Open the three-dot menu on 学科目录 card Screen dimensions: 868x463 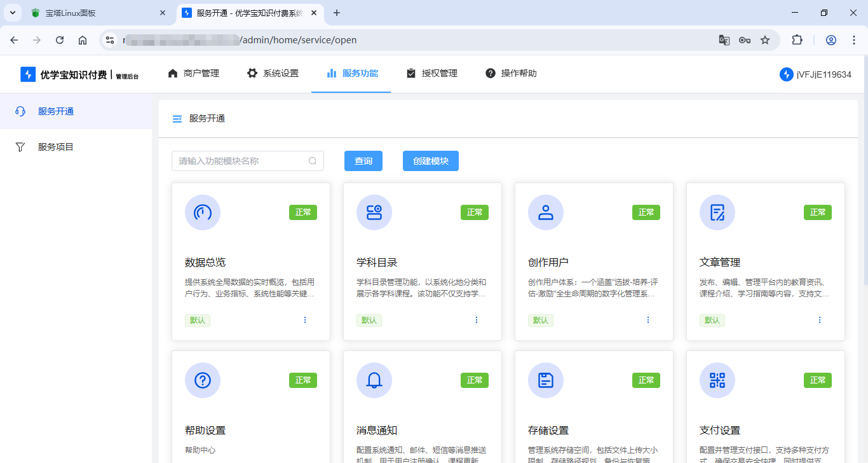[477, 320]
